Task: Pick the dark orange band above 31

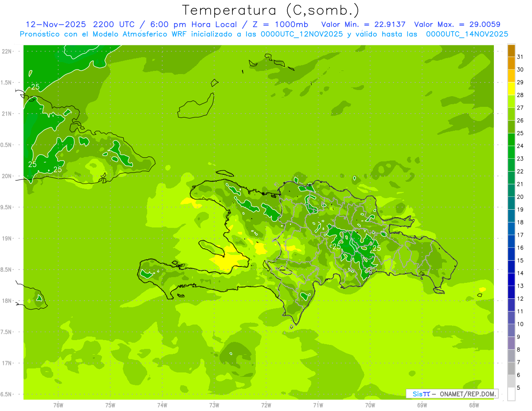Action: (x=511, y=51)
